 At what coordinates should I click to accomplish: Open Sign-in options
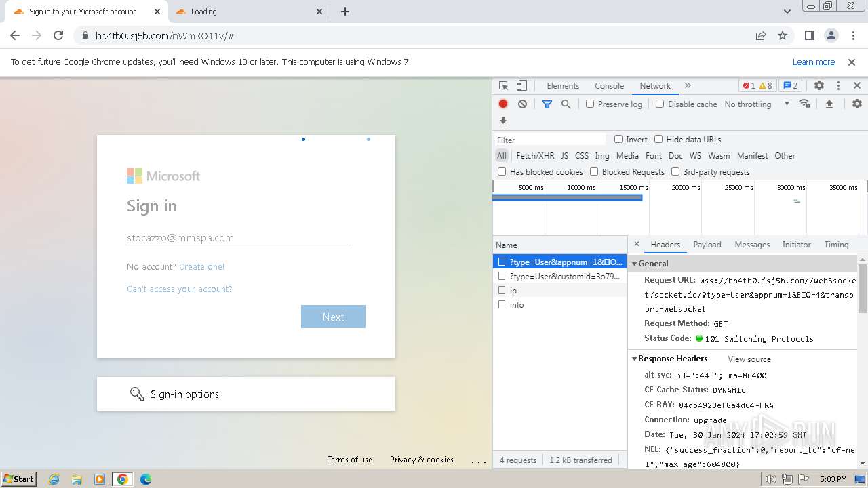[x=246, y=394]
